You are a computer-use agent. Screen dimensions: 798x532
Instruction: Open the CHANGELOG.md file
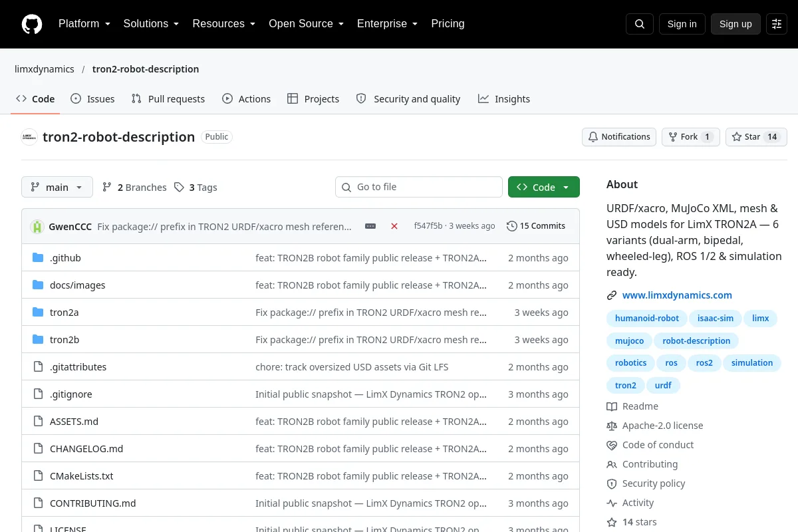[x=86, y=449]
